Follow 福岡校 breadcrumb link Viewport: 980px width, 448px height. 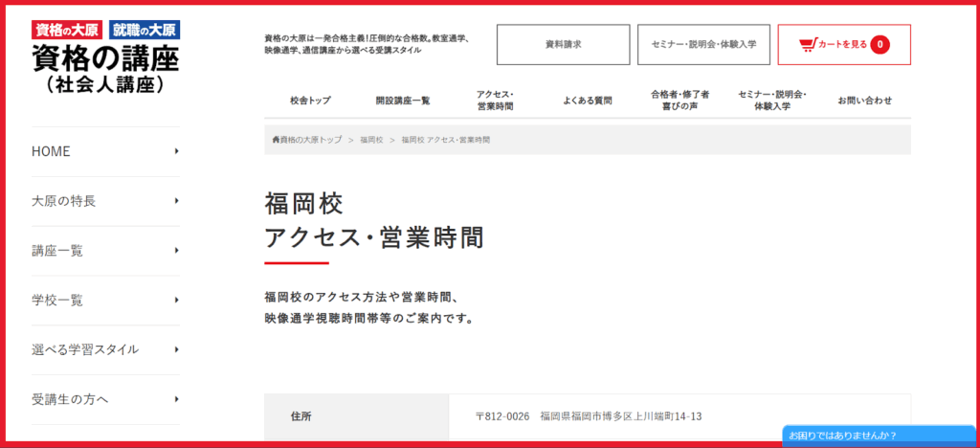pos(371,140)
